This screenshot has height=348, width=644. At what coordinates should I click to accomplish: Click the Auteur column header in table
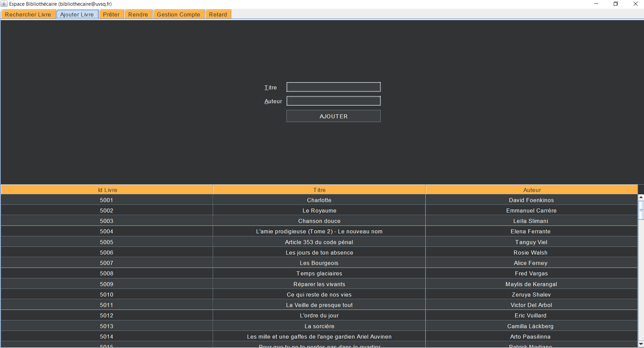(532, 190)
